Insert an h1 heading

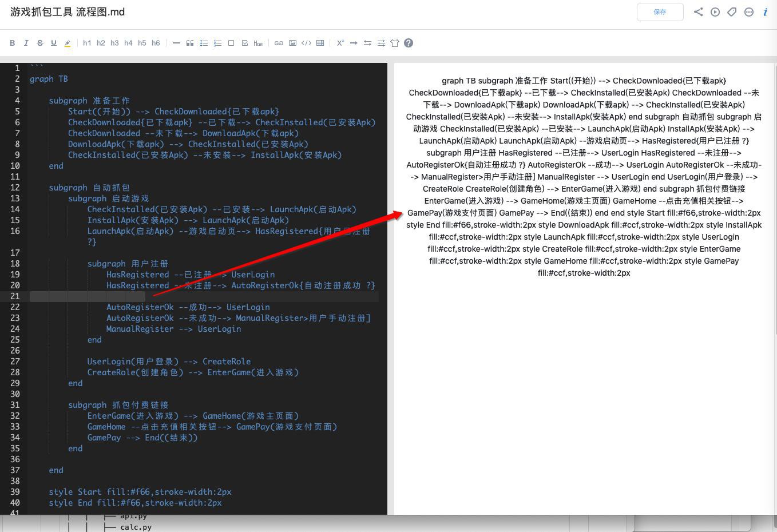tap(87, 43)
